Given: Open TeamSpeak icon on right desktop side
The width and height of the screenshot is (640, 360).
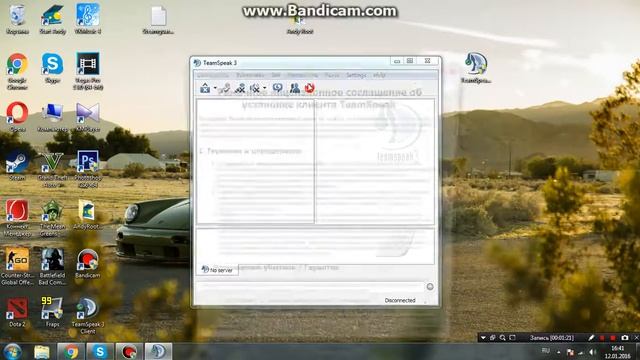Looking at the screenshot, I should pyautogui.click(x=476, y=68).
